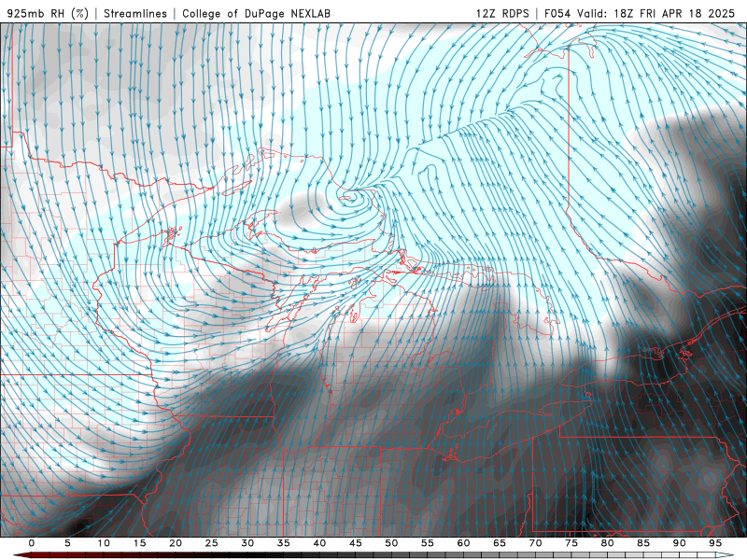Click 'College of DuPage NEXLAB' text
Image resolution: width=747 pixels, height=560 pixels.
(x=256, y=13)
